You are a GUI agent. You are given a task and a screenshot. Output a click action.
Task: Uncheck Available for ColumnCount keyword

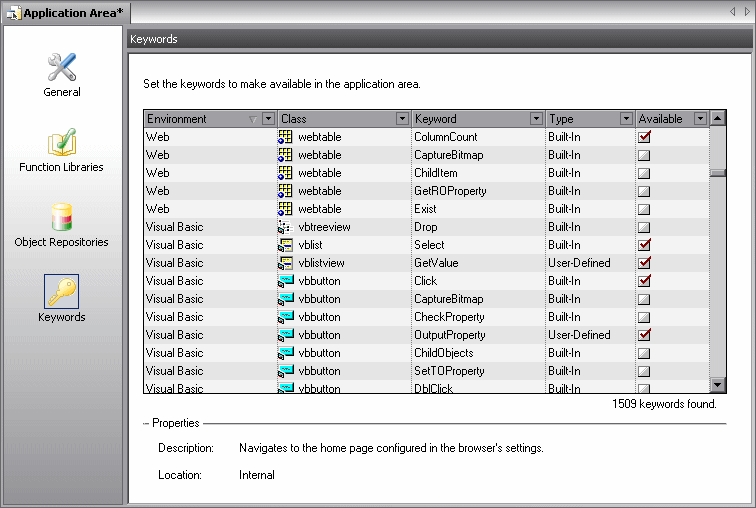(x=645, y=137)
